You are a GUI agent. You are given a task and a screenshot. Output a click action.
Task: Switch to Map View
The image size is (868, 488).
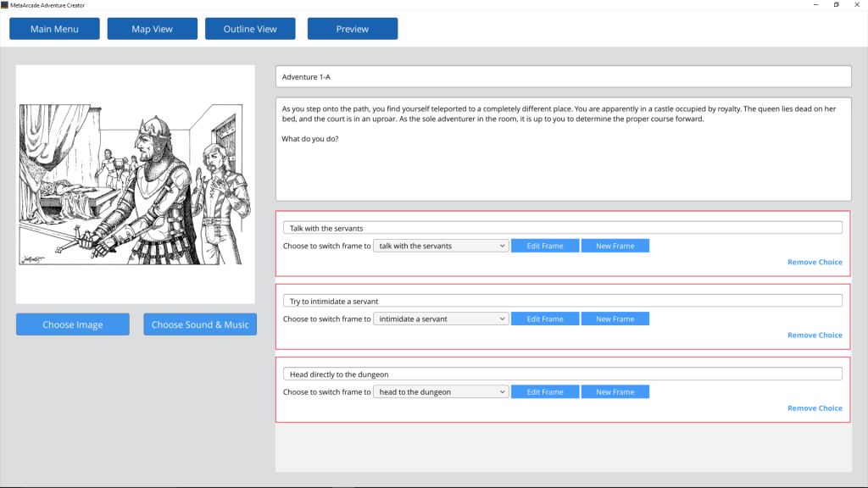click(152, 29)
